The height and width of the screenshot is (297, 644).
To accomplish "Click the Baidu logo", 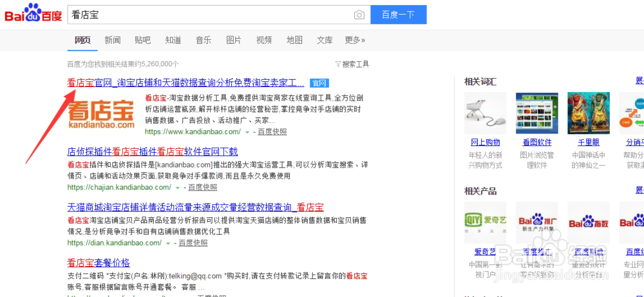I will [x=33, y=14].
